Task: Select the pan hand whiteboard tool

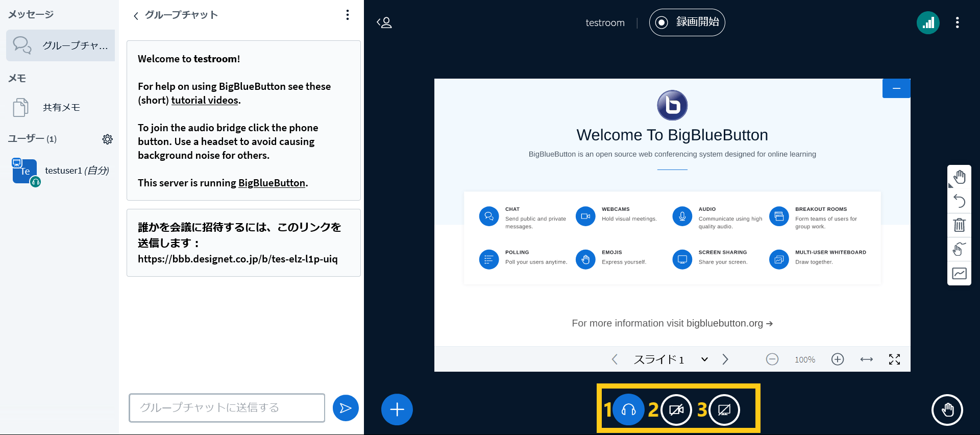Action: (x=959, y=177)
